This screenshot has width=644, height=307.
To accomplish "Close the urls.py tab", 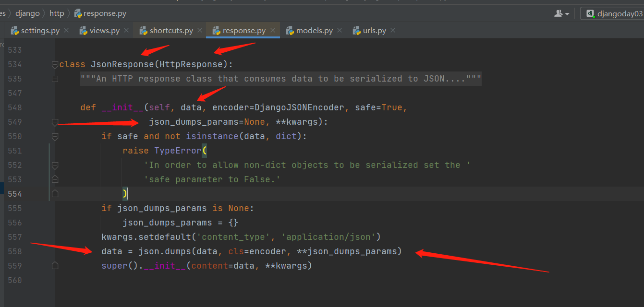I will [x=393, y=30].
